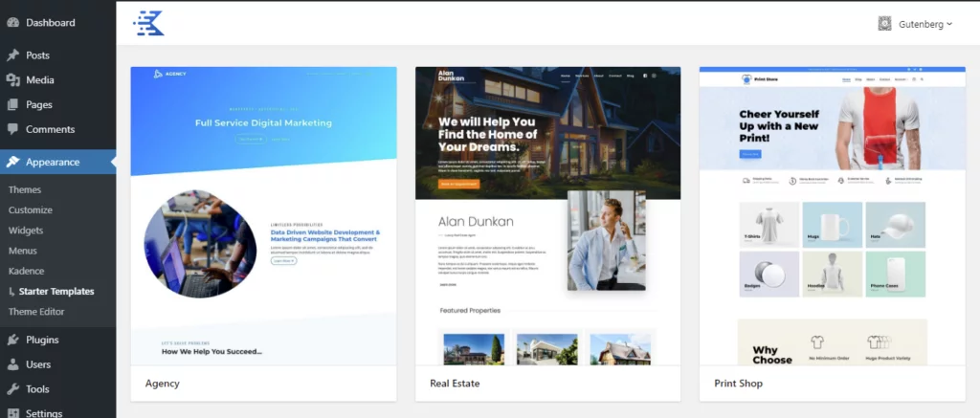Viewport: 980px width, 418px height.
Task: Click the Comments speech bubble icon
Action: tap(12, 129)
